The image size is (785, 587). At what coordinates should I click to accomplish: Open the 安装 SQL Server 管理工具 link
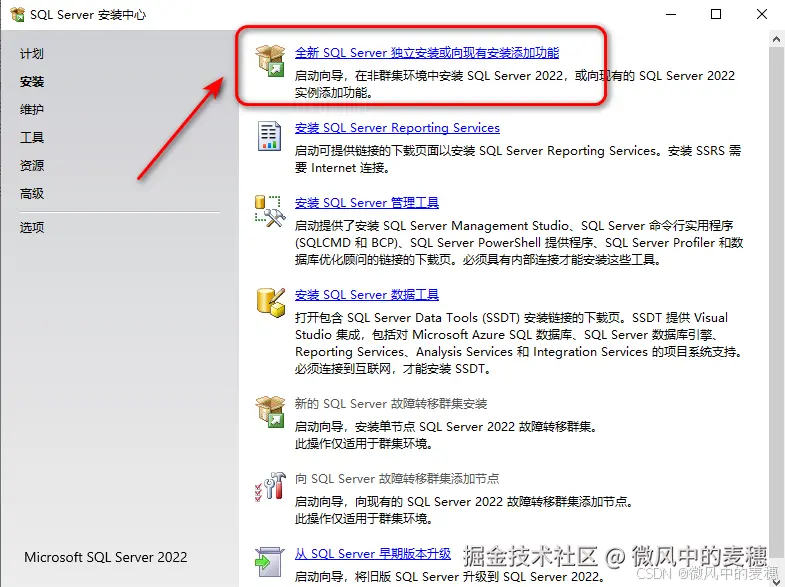(x=366, y=203)
